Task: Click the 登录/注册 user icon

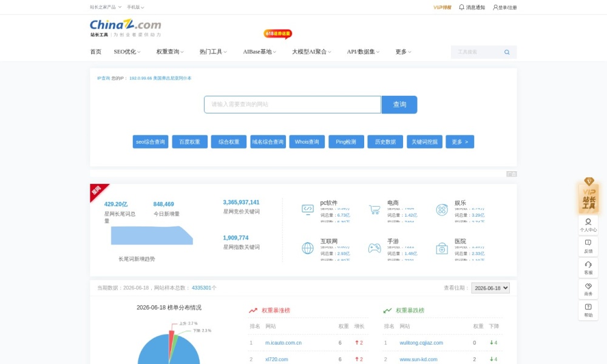Action: 504,7
